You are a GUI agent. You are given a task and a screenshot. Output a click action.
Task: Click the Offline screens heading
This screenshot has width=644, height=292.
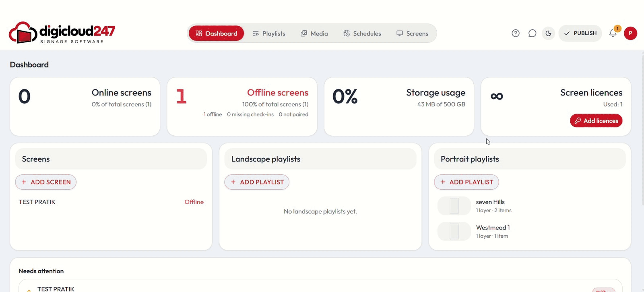[278, 93]
